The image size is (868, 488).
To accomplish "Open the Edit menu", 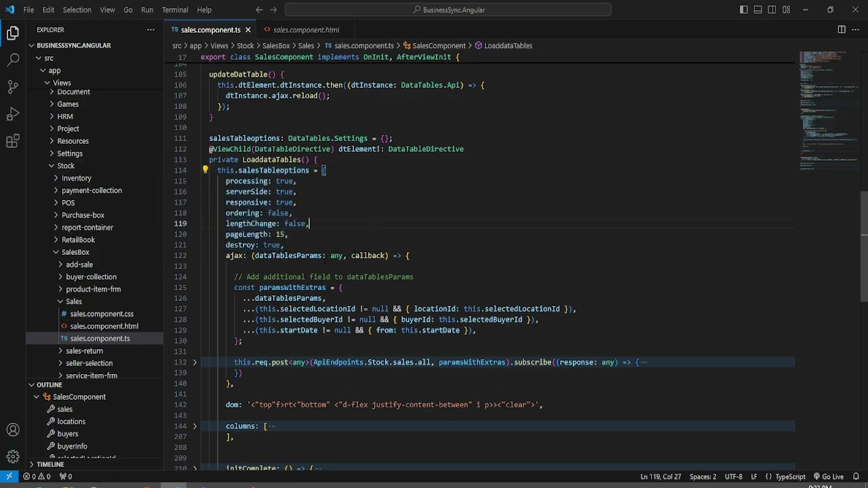I will pos(48,9).
